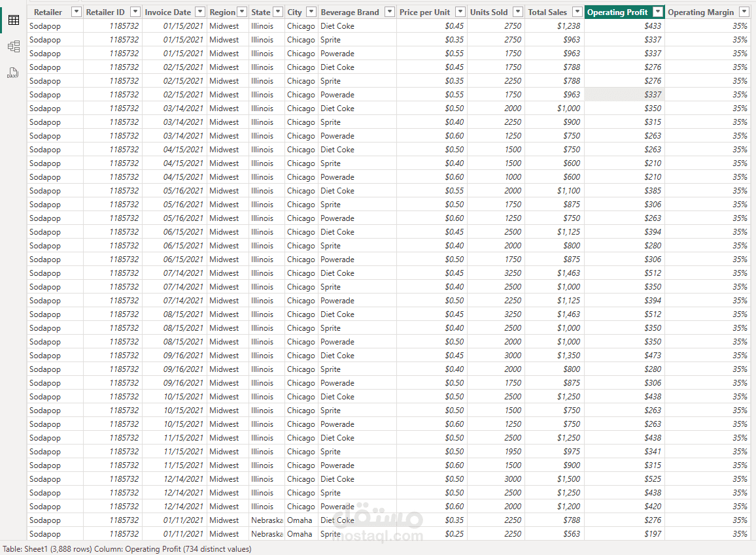Click the $563 Total Sales cell
Screen dimensions: 756x555
pos(555,534)
